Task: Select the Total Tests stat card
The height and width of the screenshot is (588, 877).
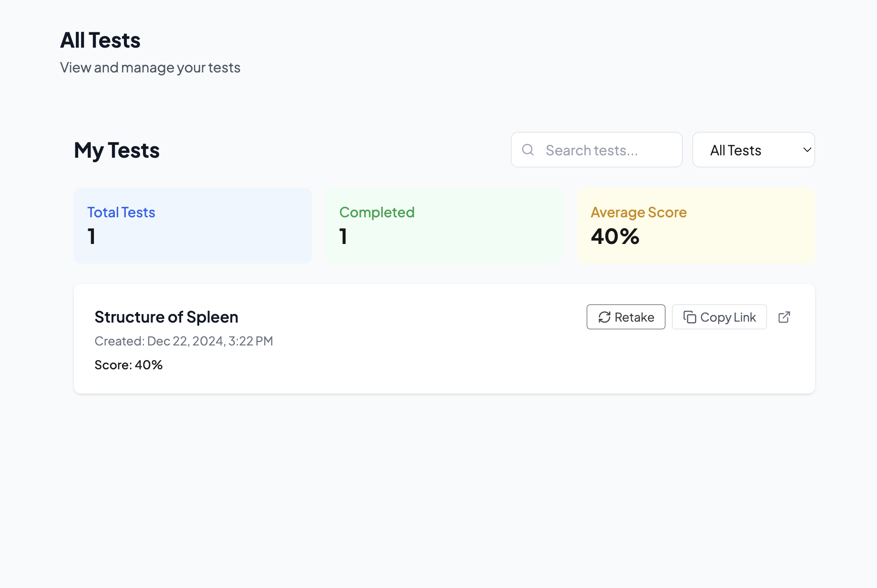Action: coord(193,225)
